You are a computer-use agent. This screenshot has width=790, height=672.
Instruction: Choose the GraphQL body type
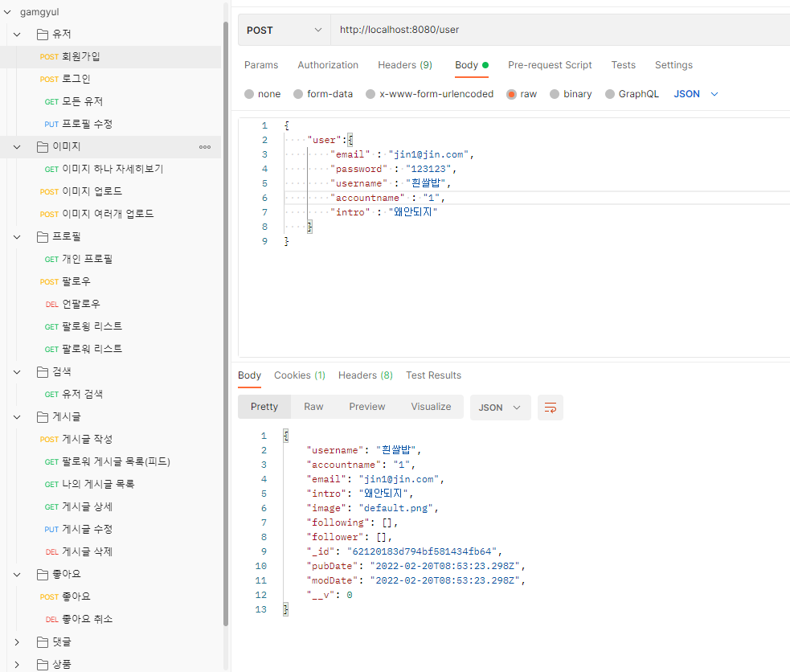(x=632, y=93)
